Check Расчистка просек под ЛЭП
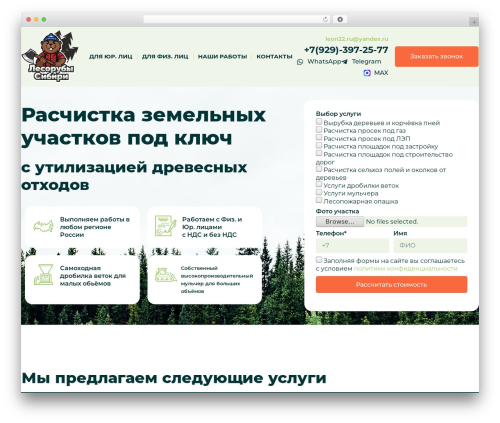Viewport: 500px width, 423px height. tap(319, 137)
